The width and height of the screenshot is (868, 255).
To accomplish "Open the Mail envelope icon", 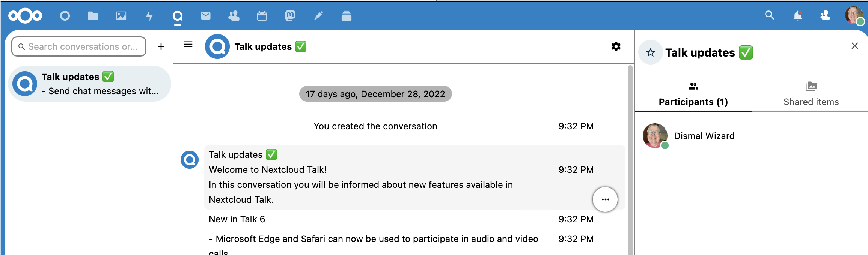I will point(206,16).
